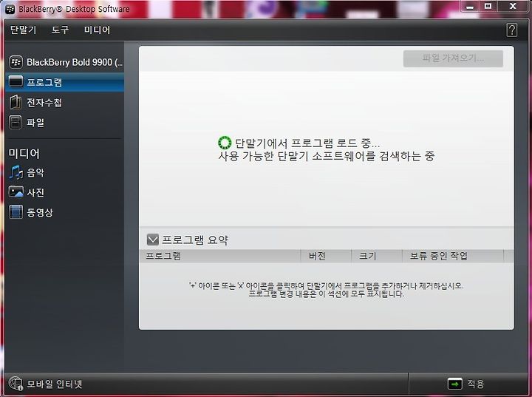Click the 프로그램 column header
Viewport: 532px width, 397px height.
click(x=220, y=256)
